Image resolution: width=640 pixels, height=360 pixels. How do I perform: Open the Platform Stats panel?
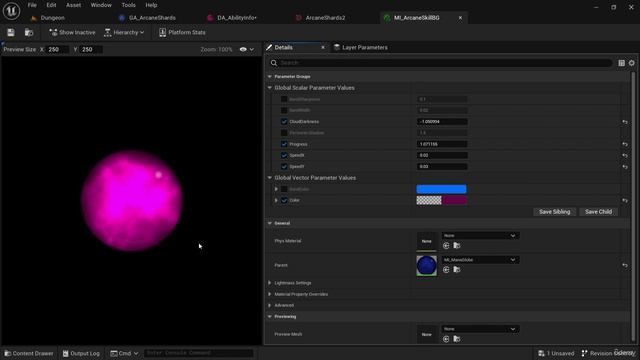182,32
